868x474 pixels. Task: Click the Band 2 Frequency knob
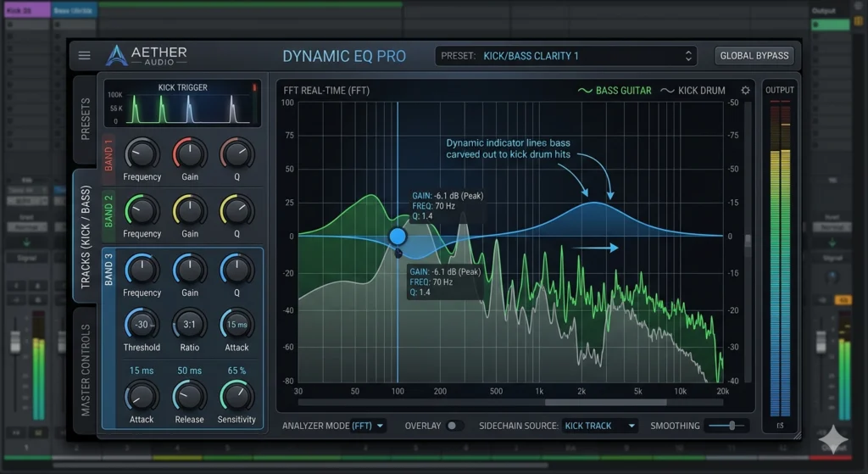142,210
